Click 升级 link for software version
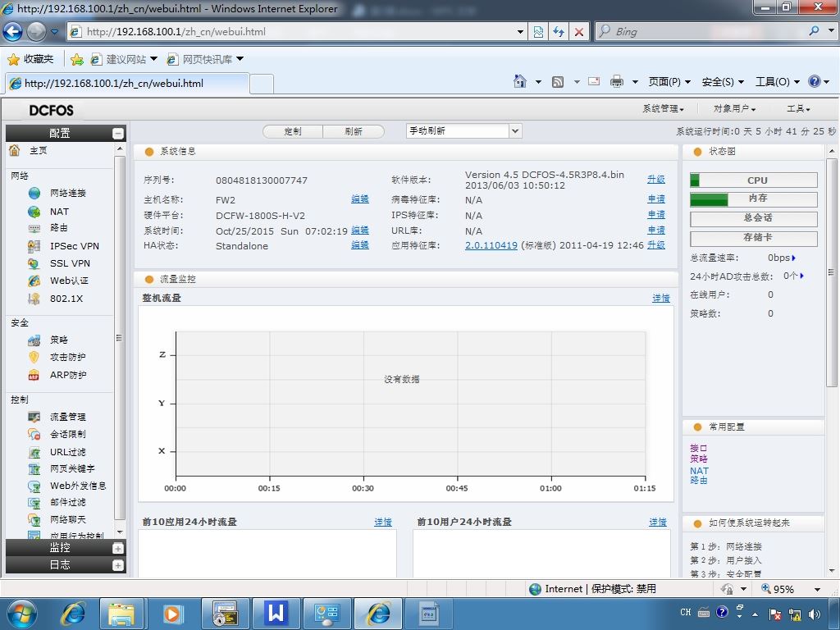This screenshot has height=630, width=840. (655, 180)
